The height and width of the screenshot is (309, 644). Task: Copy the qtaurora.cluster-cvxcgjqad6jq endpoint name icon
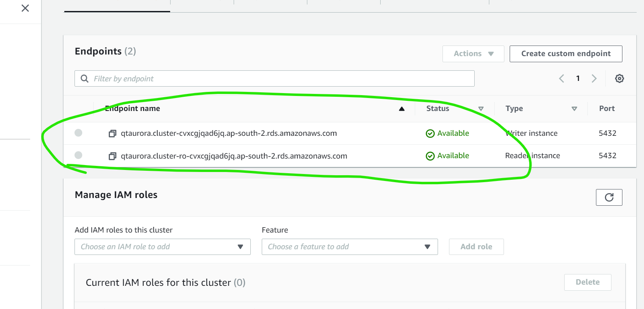[x=112, y=133]
